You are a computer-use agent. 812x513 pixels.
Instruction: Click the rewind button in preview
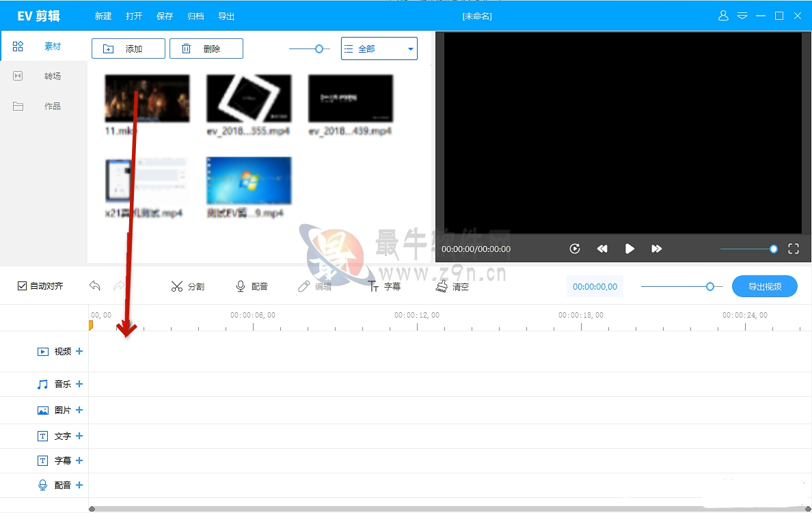point(602,249)
